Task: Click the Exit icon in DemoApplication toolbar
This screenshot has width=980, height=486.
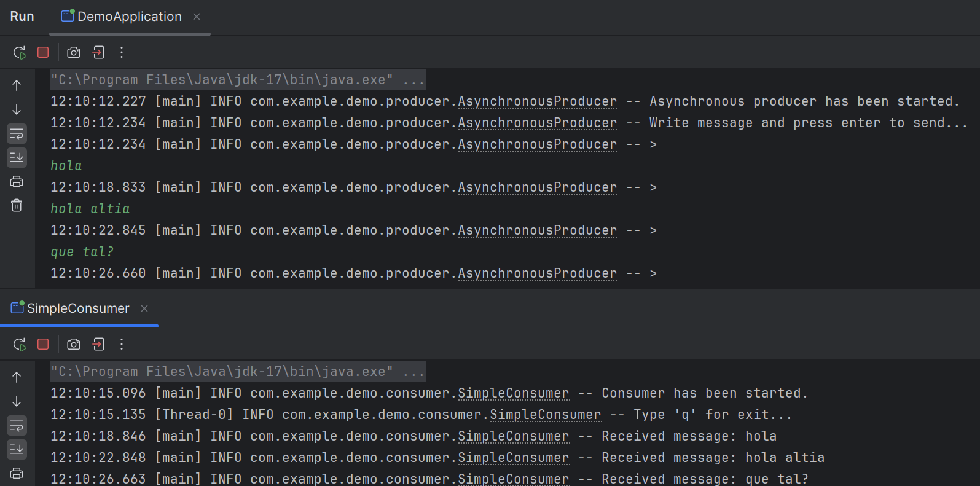Action: click(x=98, y=52)
